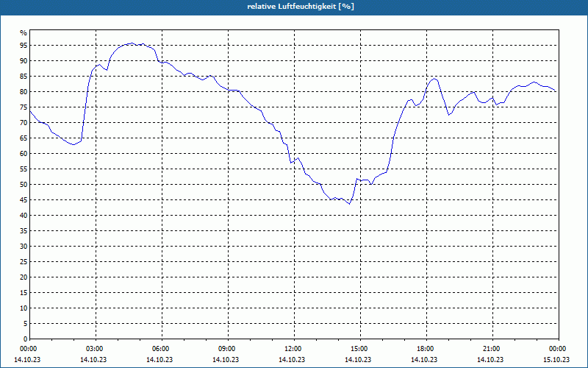
Task: Click the '%' unit label on the vertical axis
Action: 24,33
